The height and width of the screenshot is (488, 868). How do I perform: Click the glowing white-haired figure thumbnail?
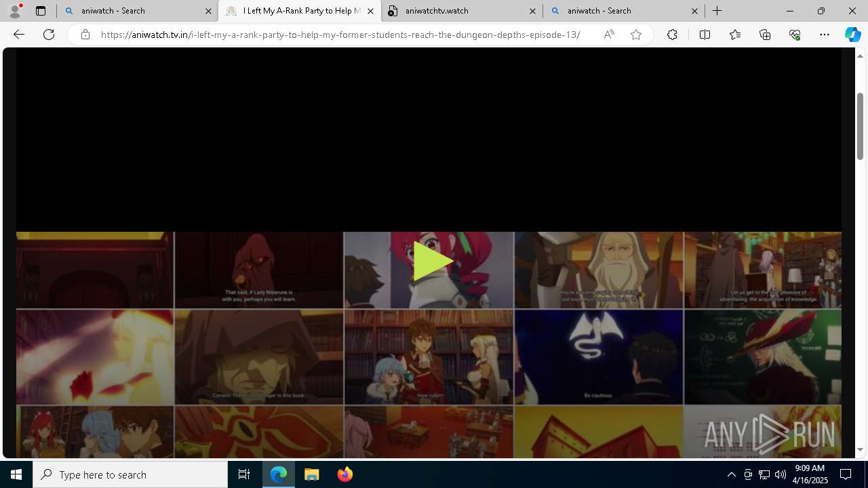(95, 357)
